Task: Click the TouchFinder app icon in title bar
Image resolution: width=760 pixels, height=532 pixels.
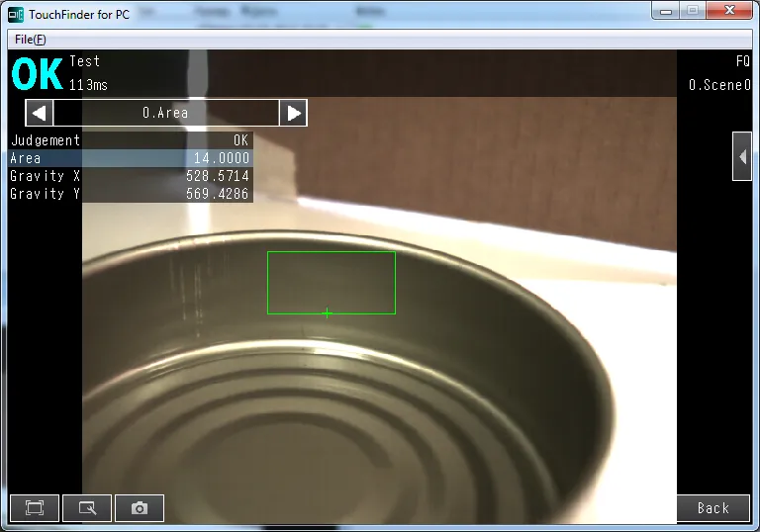Action: coord(16,13)
